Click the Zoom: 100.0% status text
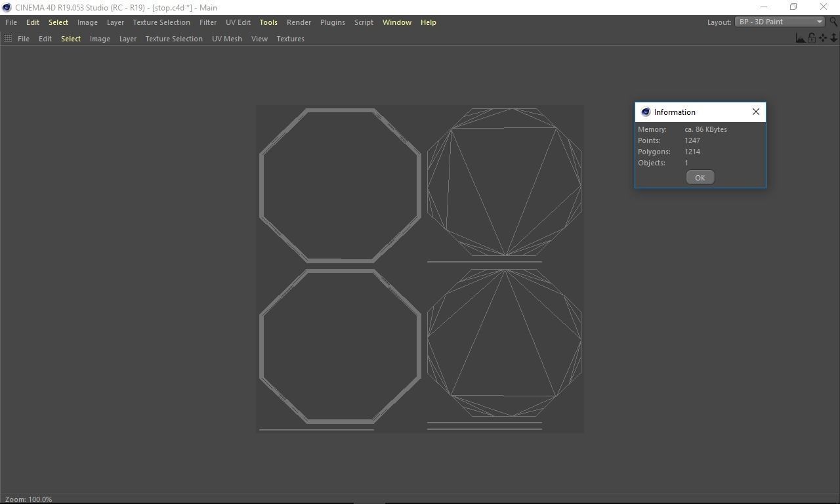The image size is (840, 504). (28, 499)
